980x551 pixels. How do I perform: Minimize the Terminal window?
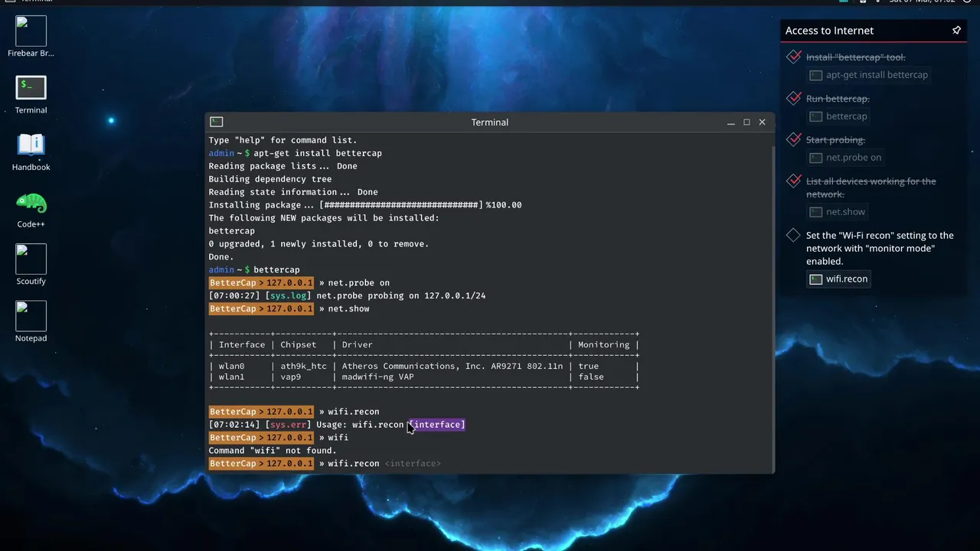731,122
